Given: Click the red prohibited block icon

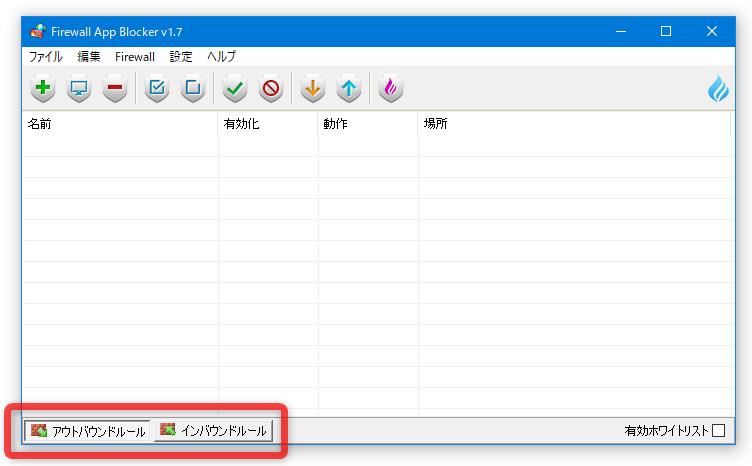Looking at the screenshot, I should pos(271,88).
